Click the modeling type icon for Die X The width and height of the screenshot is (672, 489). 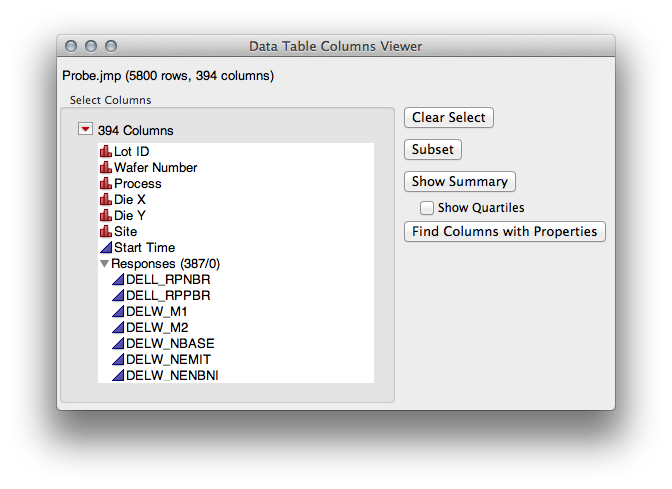(x=105, y=200)
